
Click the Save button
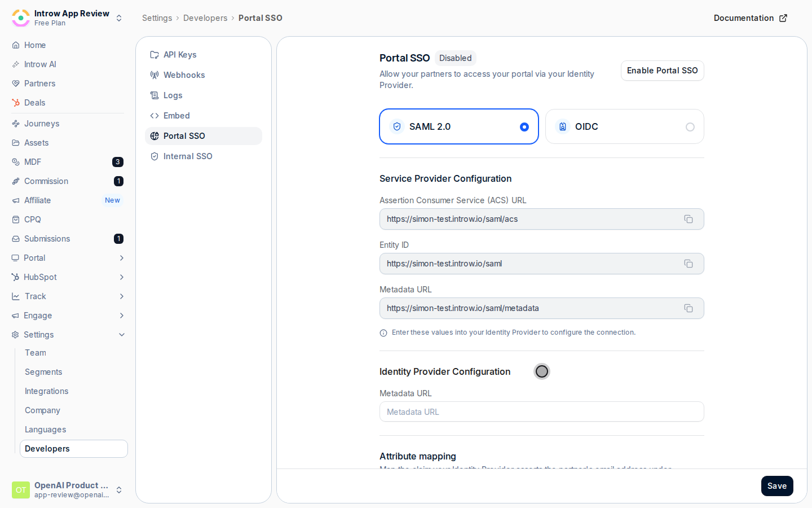pos(777,486)
